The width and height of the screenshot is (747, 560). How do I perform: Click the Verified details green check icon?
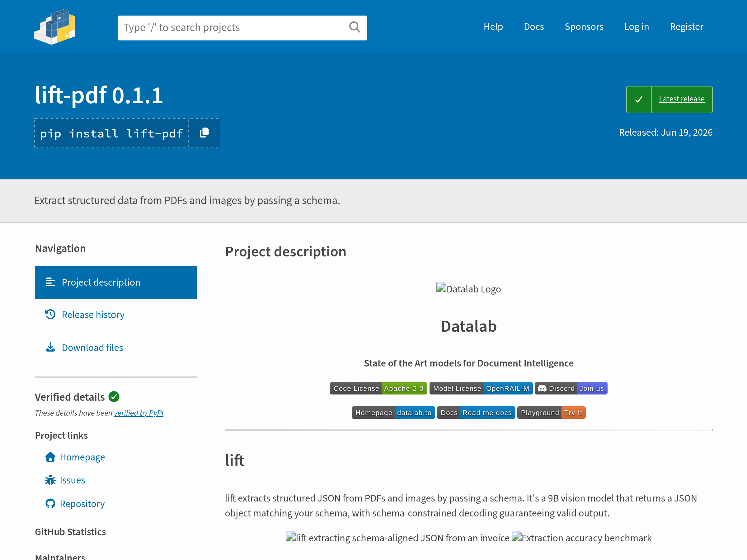point(114,397)
